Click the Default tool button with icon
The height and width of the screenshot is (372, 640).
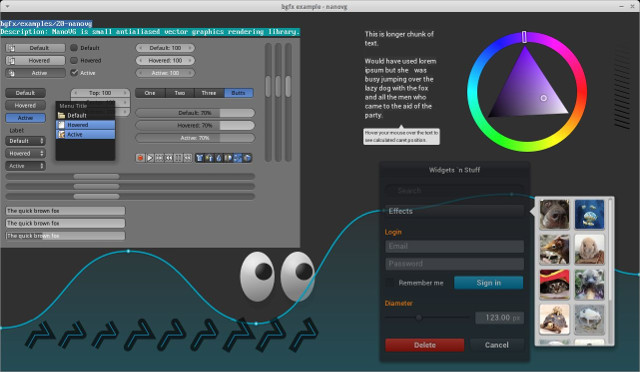point(36,48)
